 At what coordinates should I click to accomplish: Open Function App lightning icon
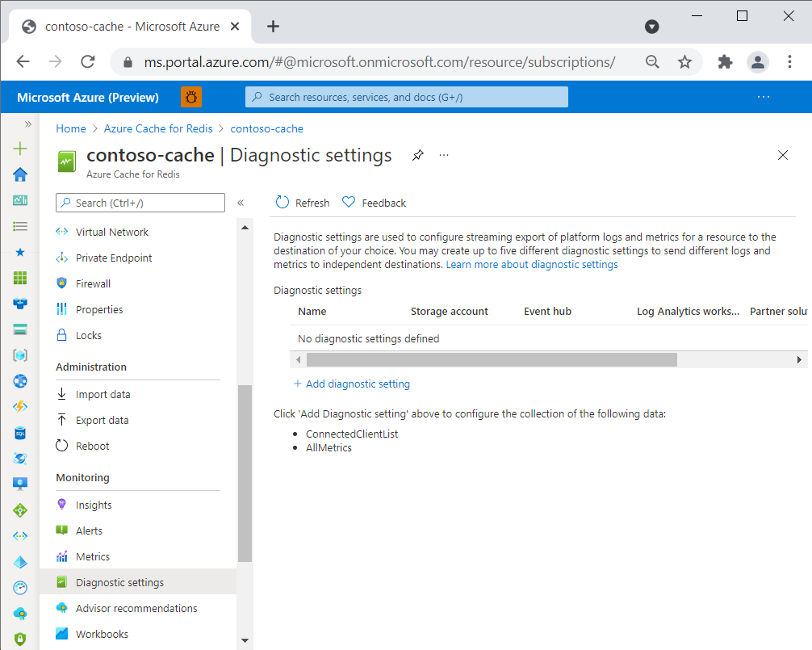[20, 407]
